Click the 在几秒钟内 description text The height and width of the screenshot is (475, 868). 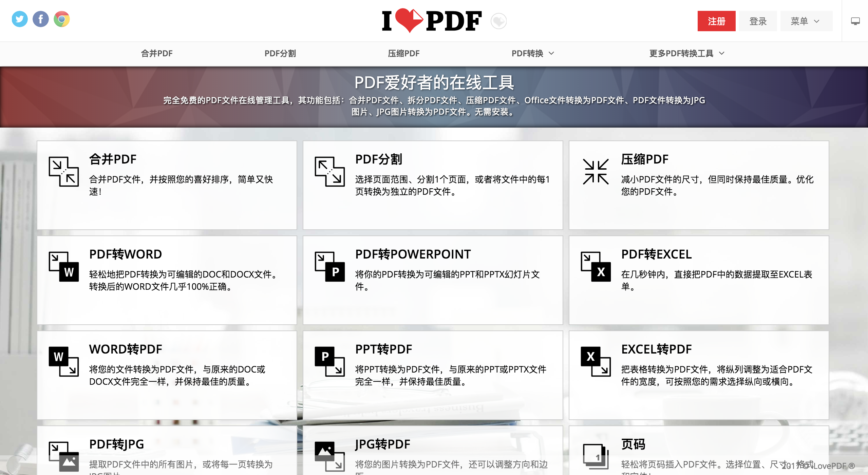click(x=717, y=280)
